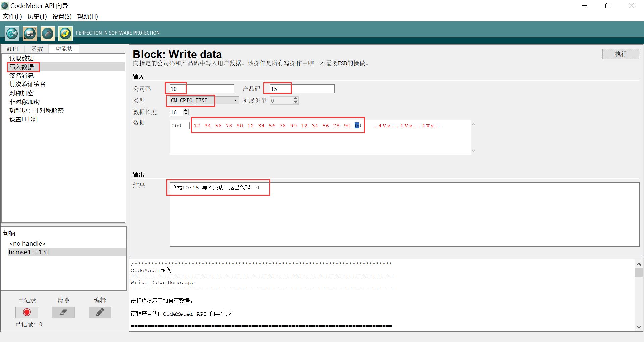Click the first hex byte 12
Screen dimensions: 644x342
pos(197,126)
